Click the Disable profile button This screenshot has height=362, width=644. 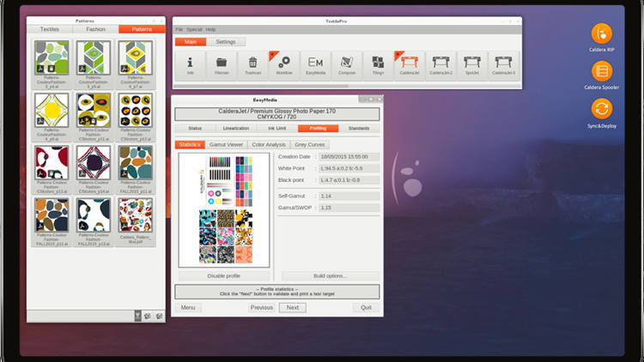click(x=224, y=276)
